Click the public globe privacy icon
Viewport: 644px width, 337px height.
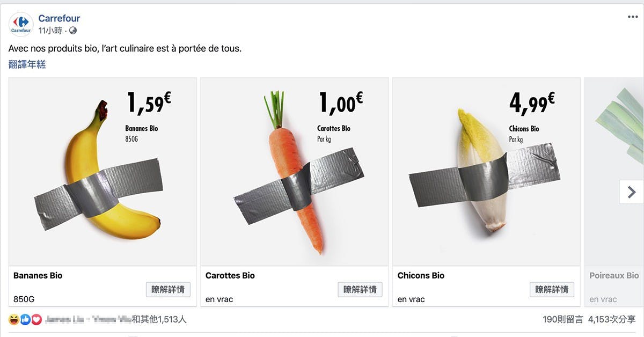click(x=73, y=31)
